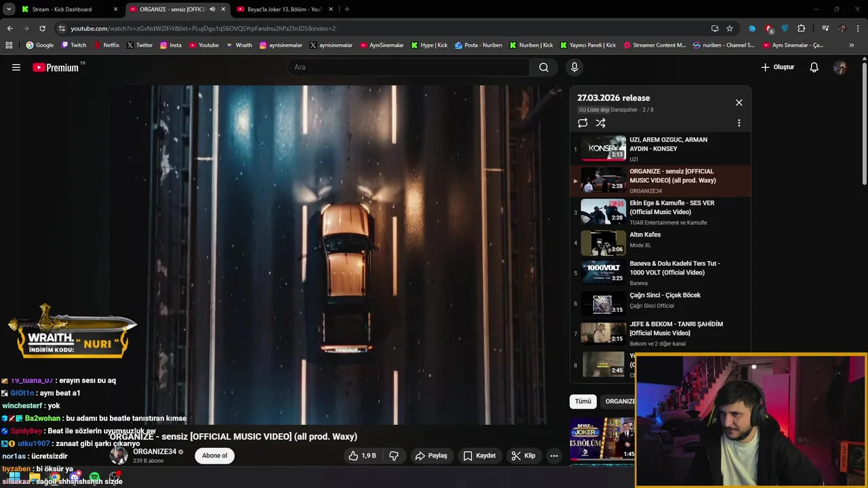This screenshot has height=488, width=868.
Task: Open Yayıncı Paneli | Kick bookmark
Action: (x=588, y=45)
